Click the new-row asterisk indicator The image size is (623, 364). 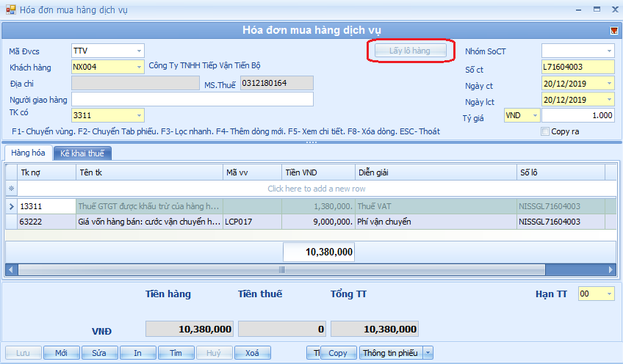[x=11, y=189]
